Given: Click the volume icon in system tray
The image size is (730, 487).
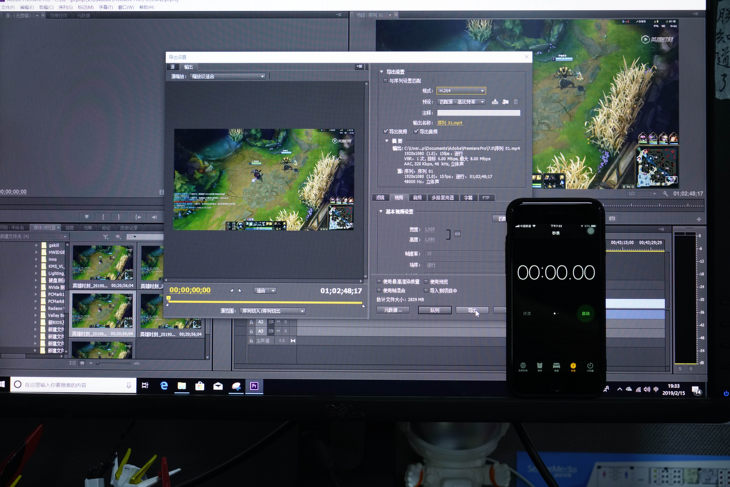Looking at the screenshot, I should tap(647, 389).
